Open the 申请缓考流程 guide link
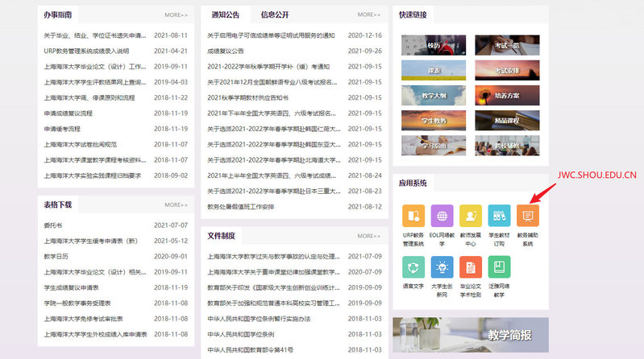644x359 pixels. tap(62, 129)
